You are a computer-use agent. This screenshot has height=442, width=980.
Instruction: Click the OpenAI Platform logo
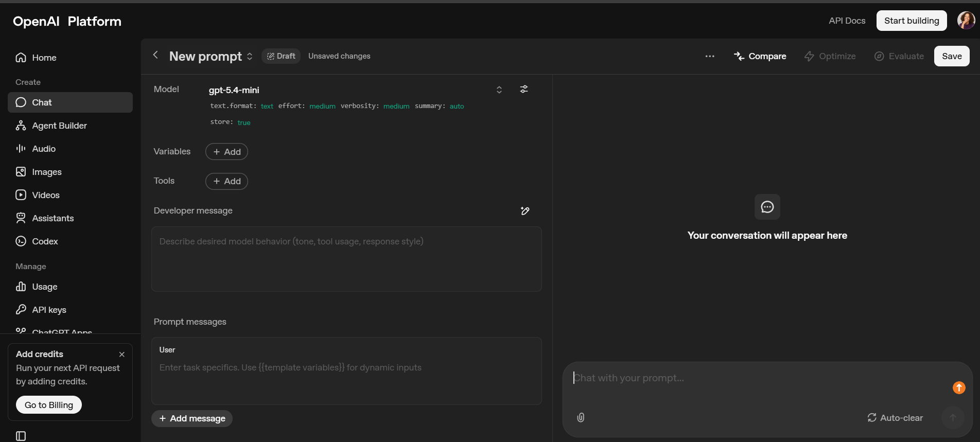coord(67,21)
